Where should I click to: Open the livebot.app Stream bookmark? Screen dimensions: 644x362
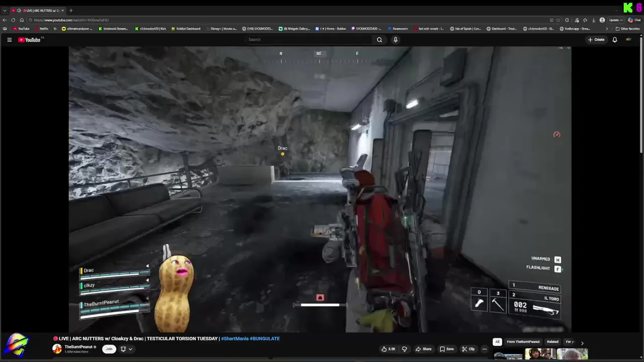pos(575,29)
